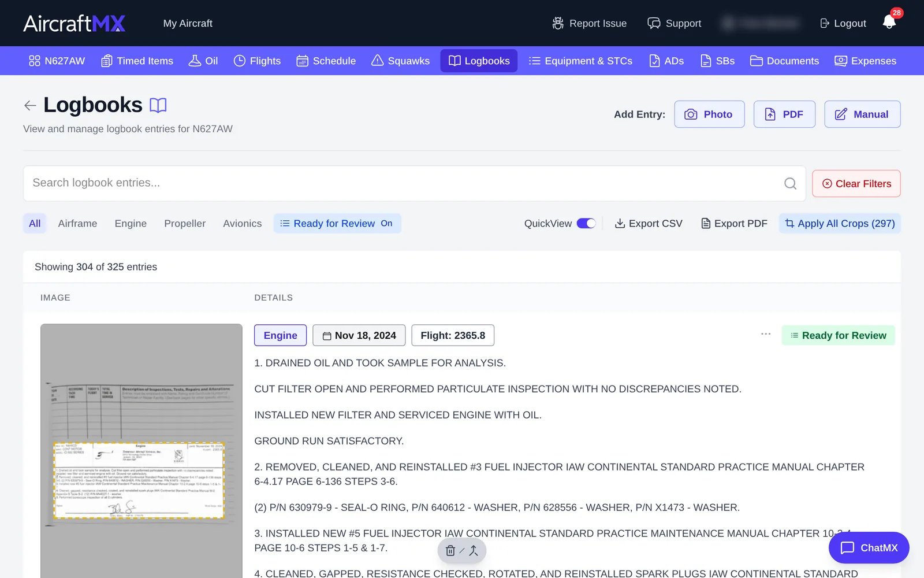This screenshot has height=578, width=924.
Task: Filter entries by Propeller
Action: click(x=185, y=224)
